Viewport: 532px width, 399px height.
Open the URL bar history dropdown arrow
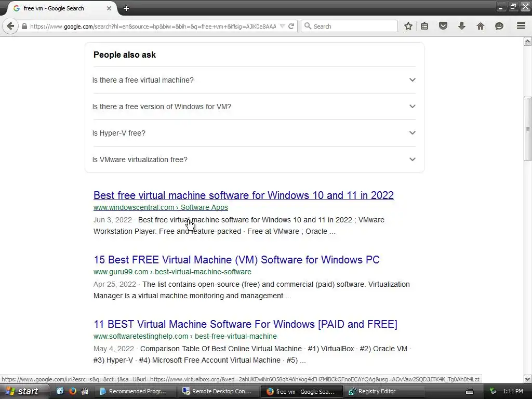pyautogui.click(x=282, y=26)
